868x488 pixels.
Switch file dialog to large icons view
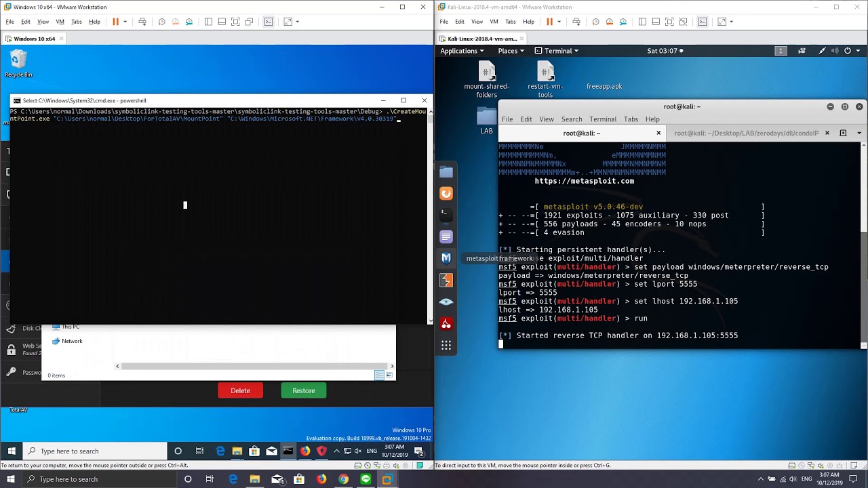click(x=389, y=375)
